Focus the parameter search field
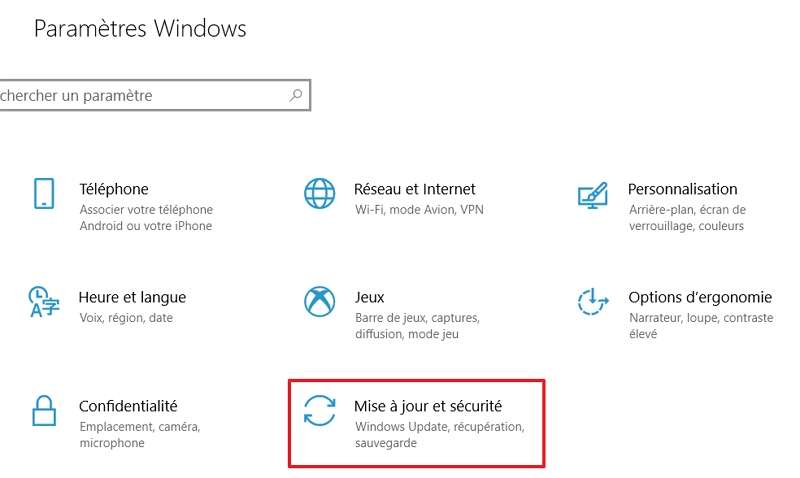 [x=140, y=96]
